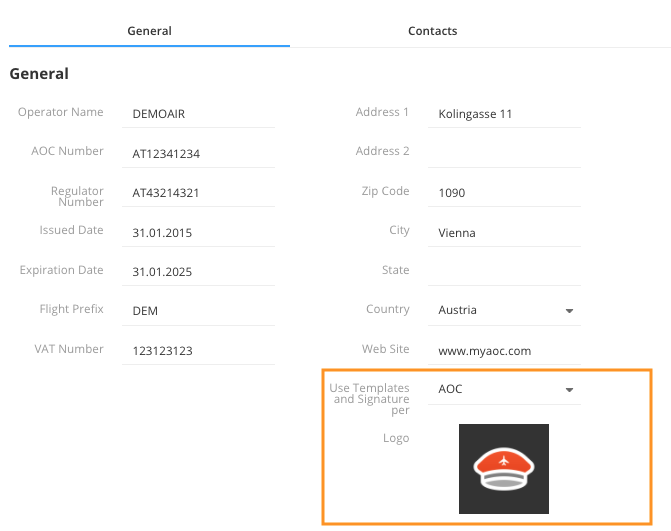Click the AOC Number field AT12341234
This screenshot has height=531, width=671.
click(198, 154)
